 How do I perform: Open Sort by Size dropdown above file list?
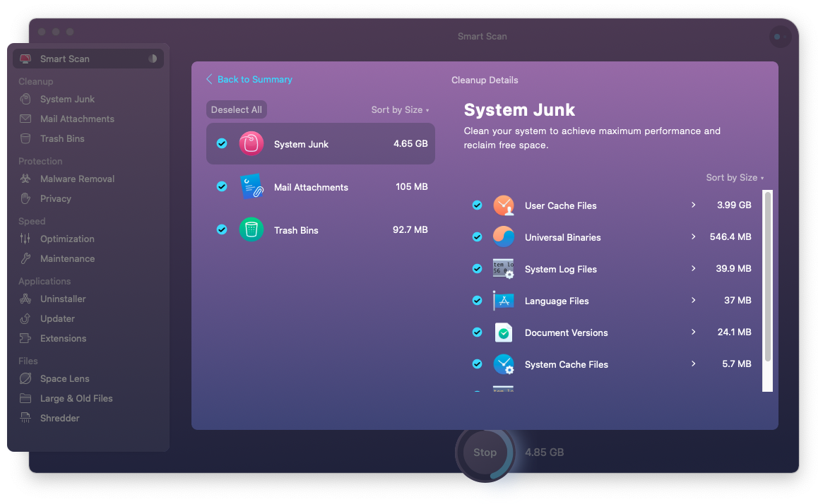(735, 178)
